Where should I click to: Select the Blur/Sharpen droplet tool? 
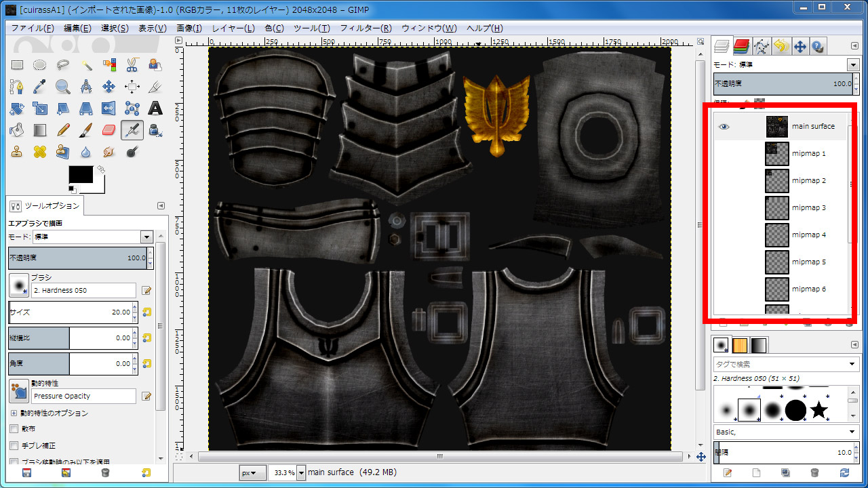[x=86, y=152]
